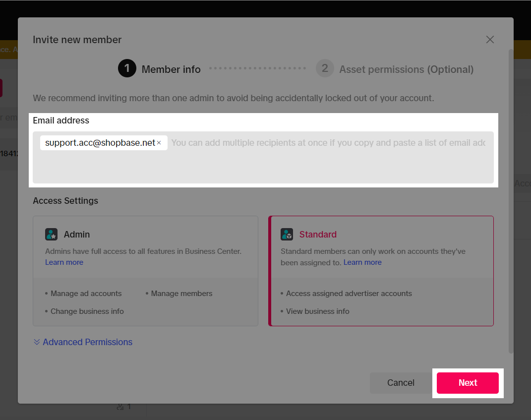Go to Asset permissions (Optional) step

pos(406,69)
